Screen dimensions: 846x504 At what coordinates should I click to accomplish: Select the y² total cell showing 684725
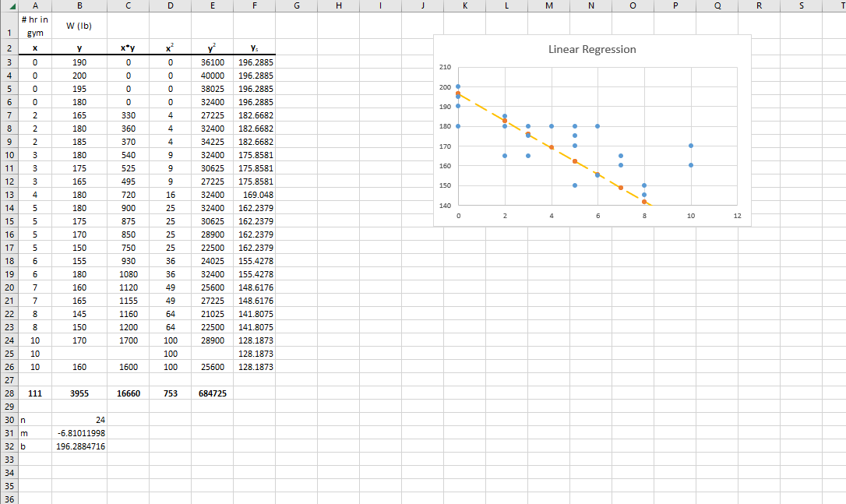coord(212,393)
